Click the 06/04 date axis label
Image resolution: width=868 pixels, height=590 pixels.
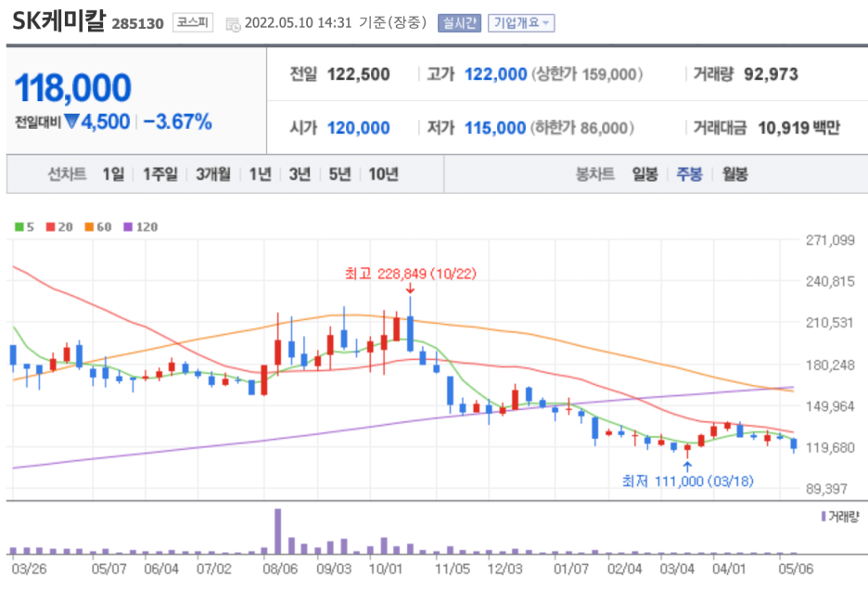161,569
